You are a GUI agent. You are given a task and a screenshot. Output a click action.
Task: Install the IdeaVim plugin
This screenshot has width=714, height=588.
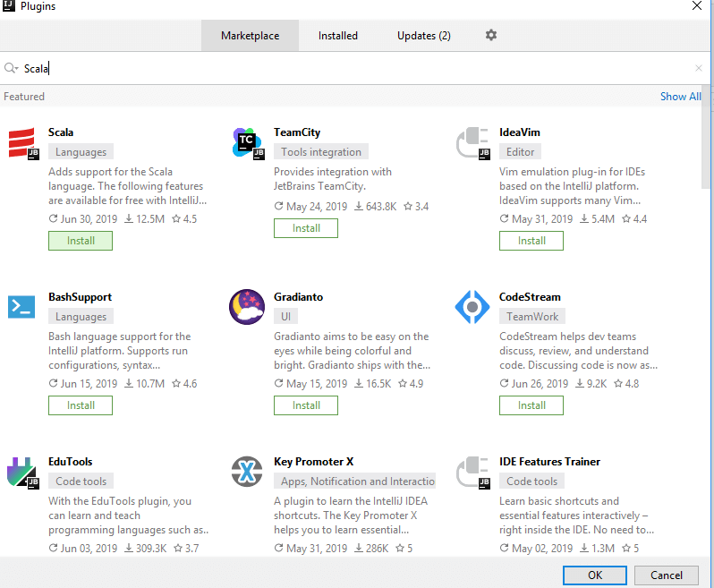(x=531, y=241)
